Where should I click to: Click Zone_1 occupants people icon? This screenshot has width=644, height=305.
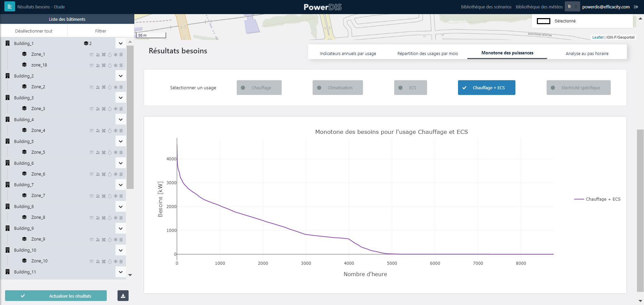(98, 54)
